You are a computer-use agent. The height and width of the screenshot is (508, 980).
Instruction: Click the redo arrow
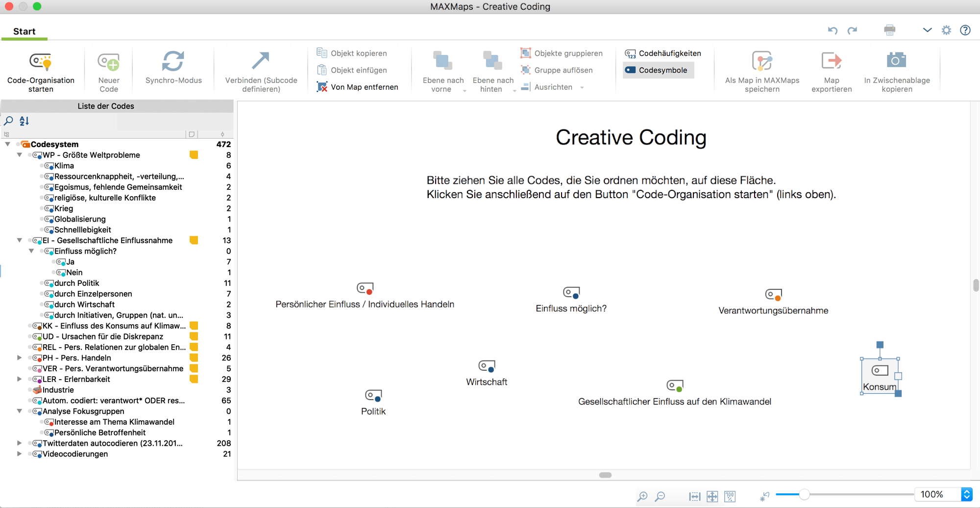(853, 30)
